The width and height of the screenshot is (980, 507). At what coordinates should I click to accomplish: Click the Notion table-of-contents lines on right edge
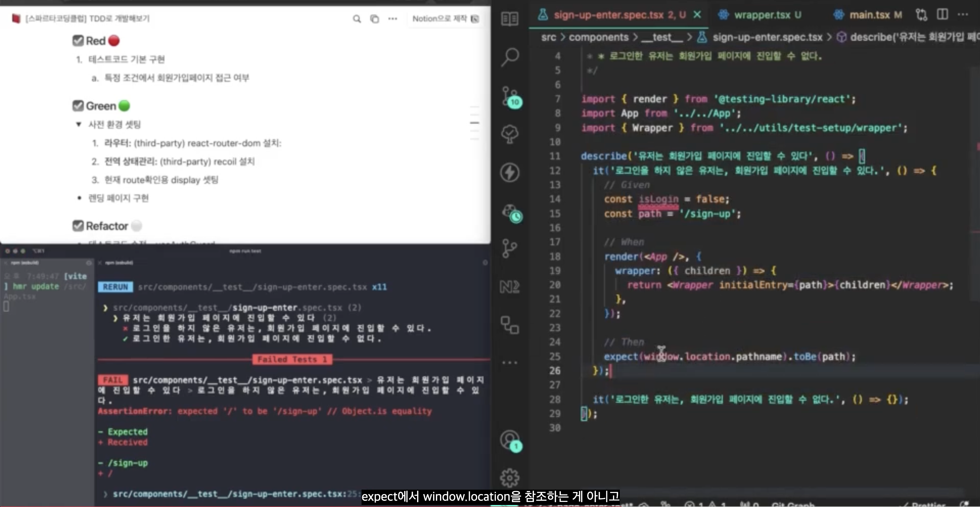click(474, 123)
